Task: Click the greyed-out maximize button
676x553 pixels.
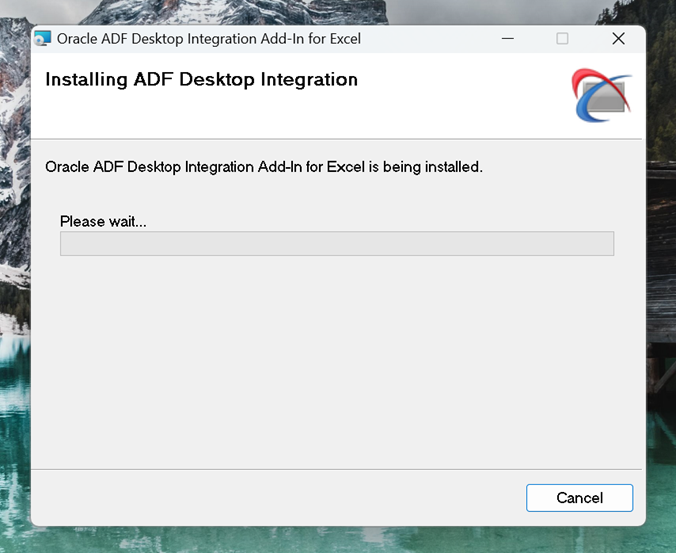Action: [562, 39]
